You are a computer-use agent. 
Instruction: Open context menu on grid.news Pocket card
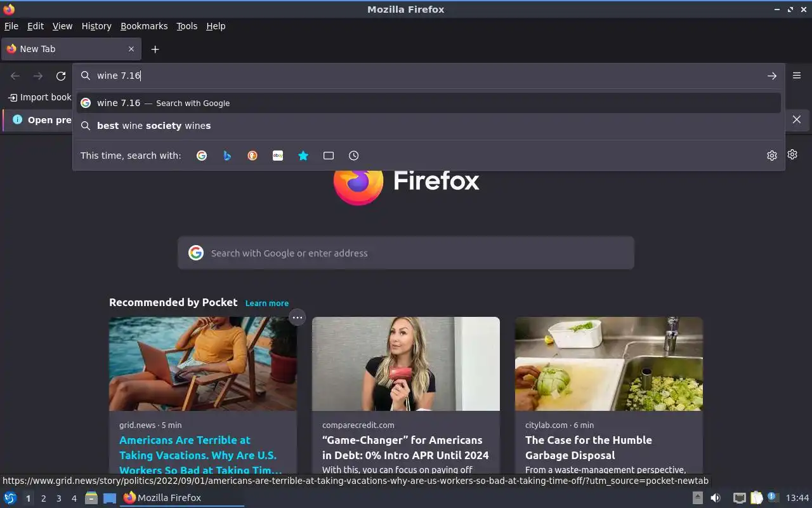297,317
